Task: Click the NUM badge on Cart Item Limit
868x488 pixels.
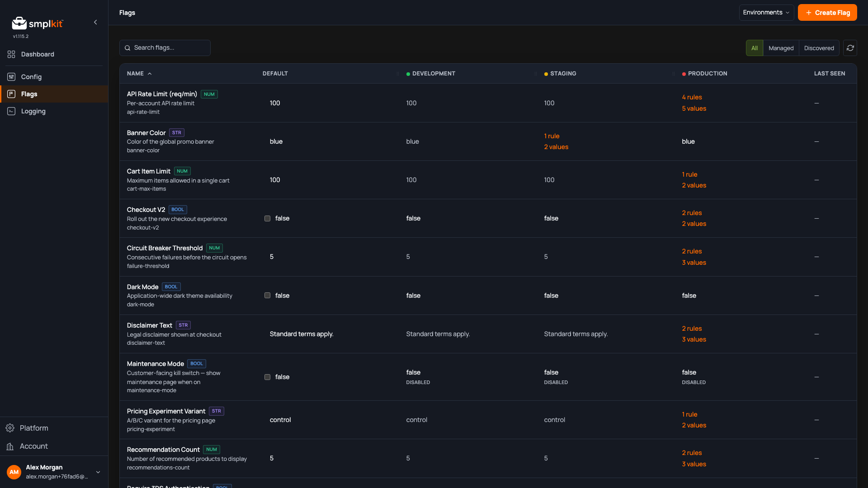Action: tap(182, 171)
